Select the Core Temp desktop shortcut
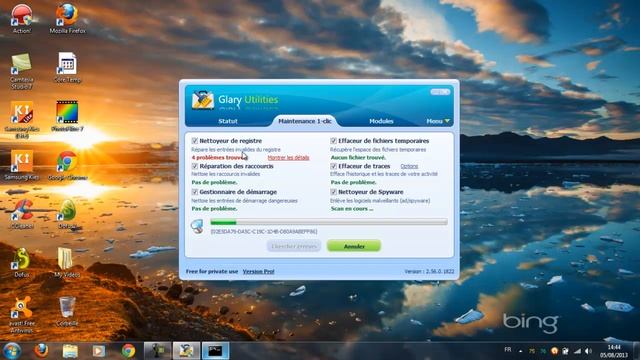Viewport: 640px width, 360px height. tap(67, 67)
